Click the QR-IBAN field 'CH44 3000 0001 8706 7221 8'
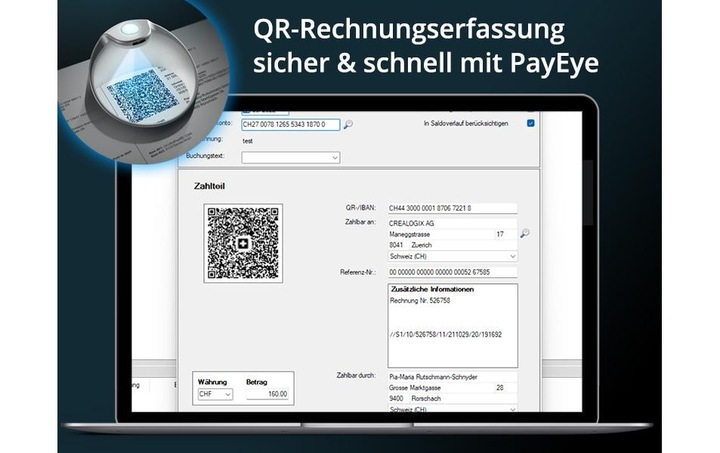The image size is (720, 453). coord(453,208)
